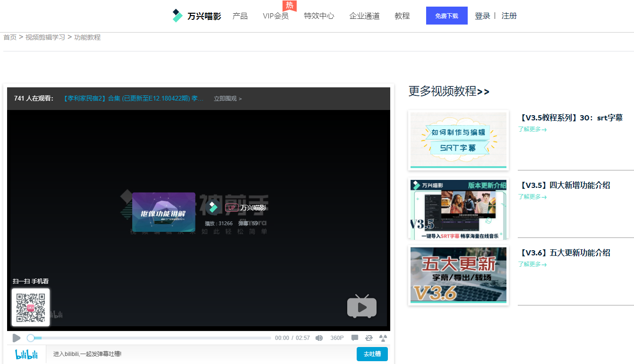The image size is (634, 364).
Task: Select the V3.6 五大更新 thumbnail
Action: tap(458, 275)
